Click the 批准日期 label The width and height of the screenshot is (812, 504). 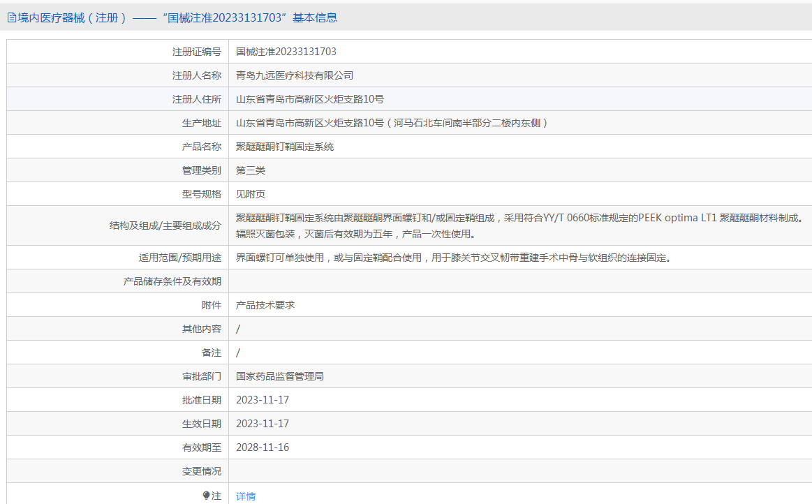[202, 401]
